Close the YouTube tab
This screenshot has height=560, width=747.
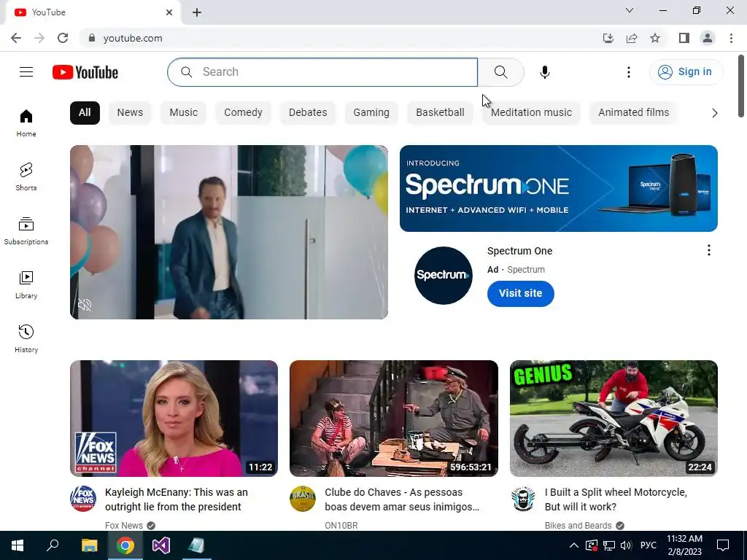(x=169, y=12)
